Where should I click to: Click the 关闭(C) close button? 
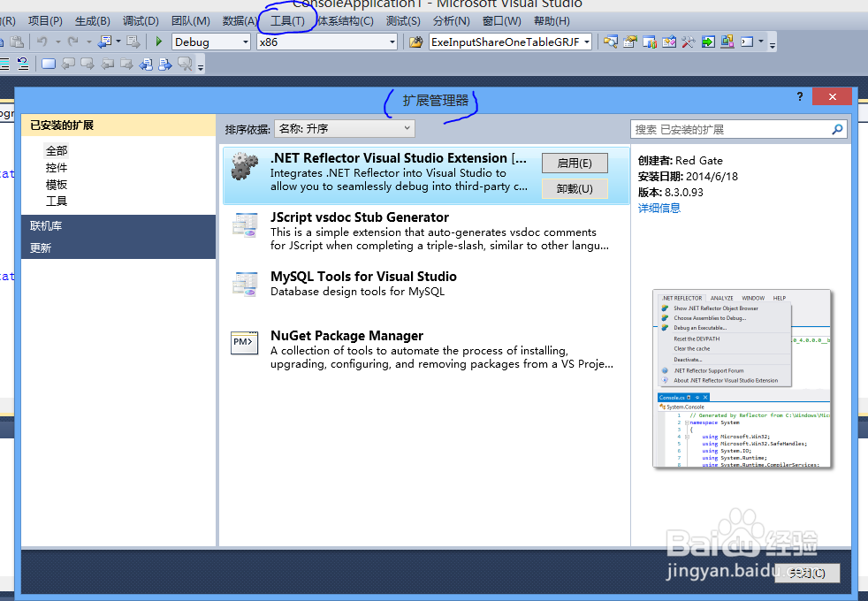pyautogui.click(x=807, y=573)
